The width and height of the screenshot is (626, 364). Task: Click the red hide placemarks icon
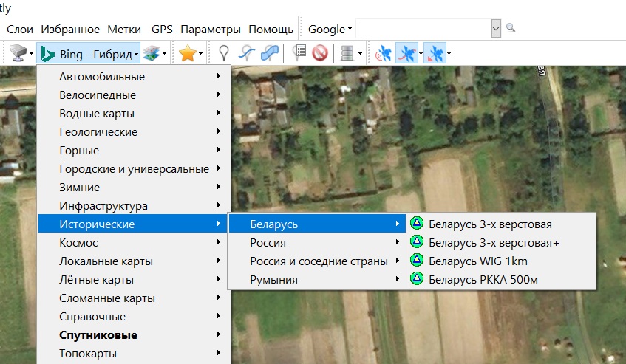click(x=319, y=53)
